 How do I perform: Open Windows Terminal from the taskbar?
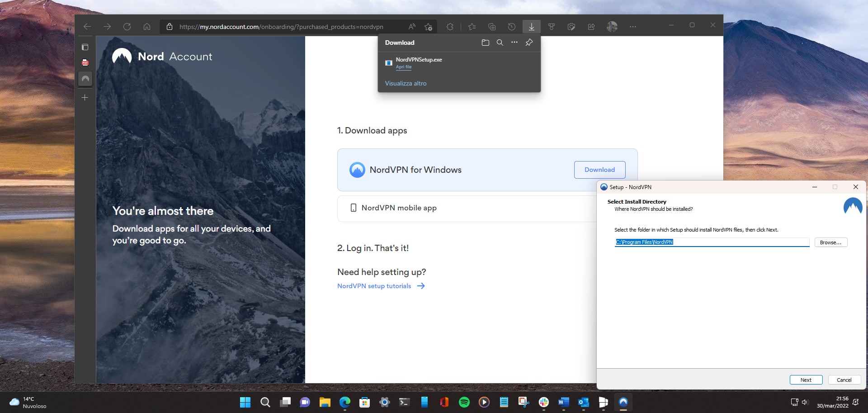tap(405, 402)
